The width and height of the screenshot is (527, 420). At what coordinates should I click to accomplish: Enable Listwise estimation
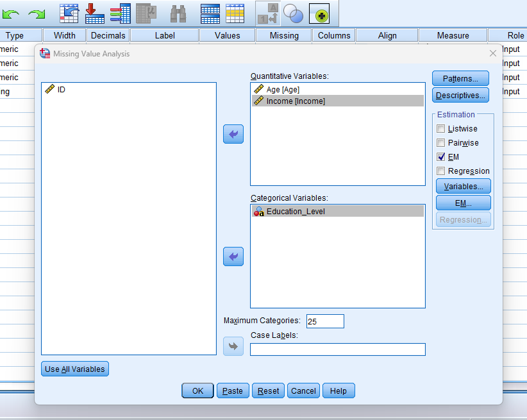click(440, 128)
